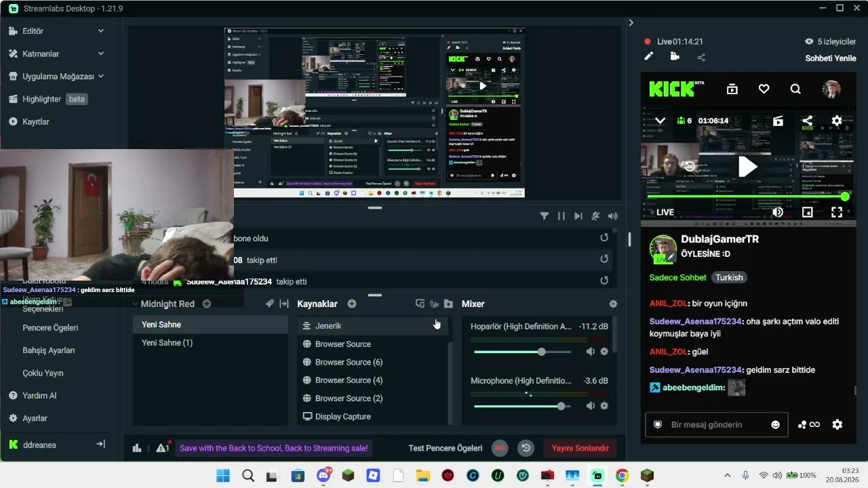868x488 pixels.
Task: Collapse the chat panel with top arrow
Action: (x=631, y=22)
